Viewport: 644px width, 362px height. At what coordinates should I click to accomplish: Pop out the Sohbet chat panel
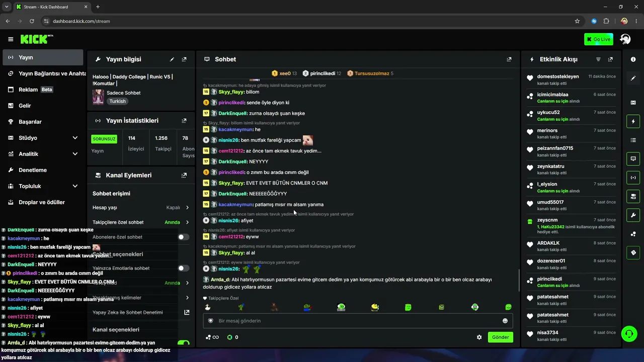click(509, 59)
